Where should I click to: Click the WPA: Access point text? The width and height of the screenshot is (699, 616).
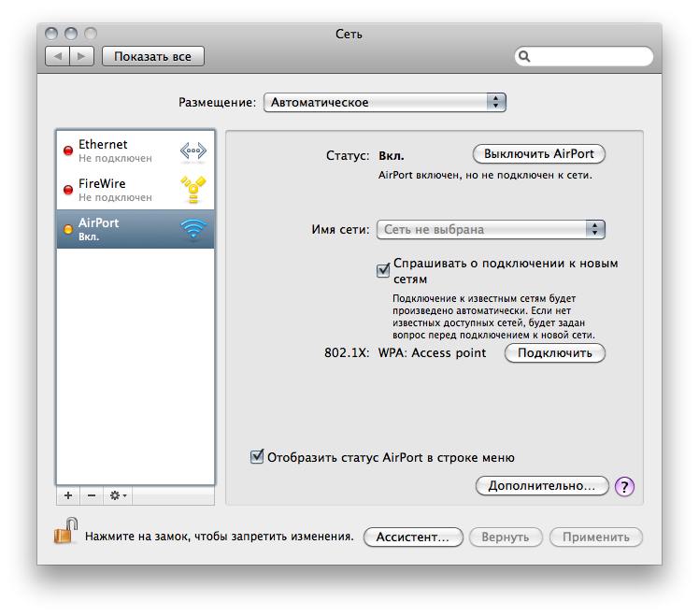coord(432,352)
